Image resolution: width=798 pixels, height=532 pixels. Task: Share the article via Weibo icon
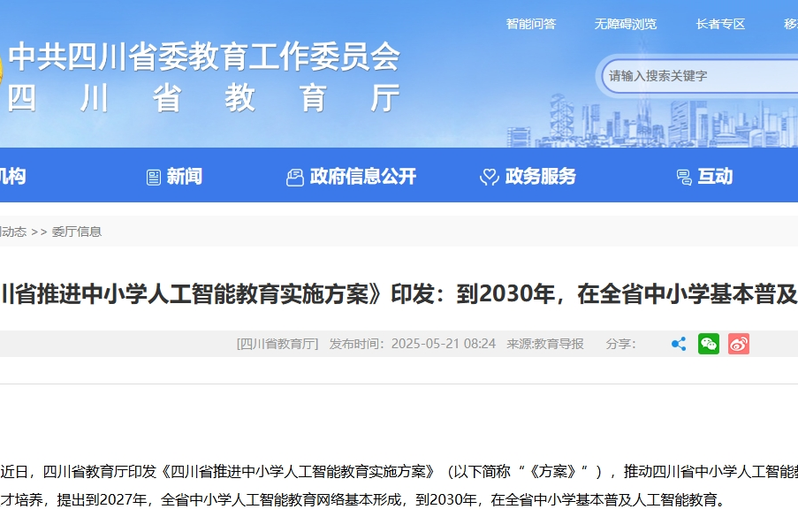coord(739,344)
